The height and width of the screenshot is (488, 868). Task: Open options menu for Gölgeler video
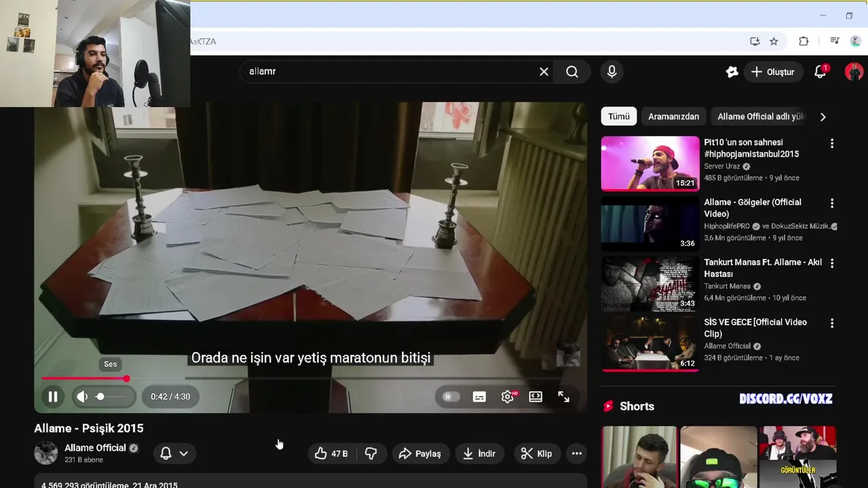click(832, 203)
